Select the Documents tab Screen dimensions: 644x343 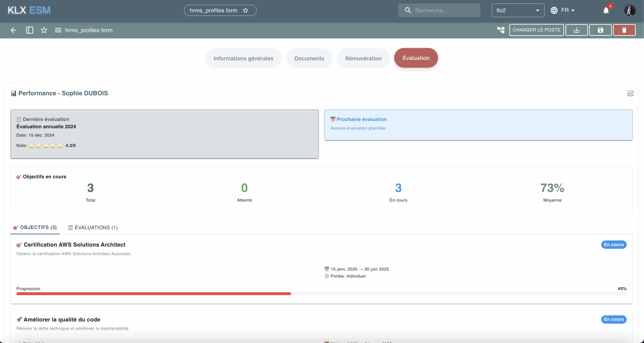[309, 58]
